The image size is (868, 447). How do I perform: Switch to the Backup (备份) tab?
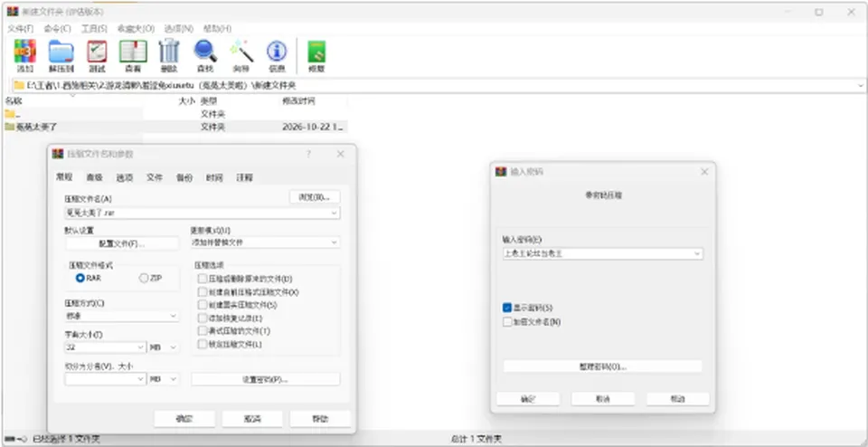(x=184, y=177)
